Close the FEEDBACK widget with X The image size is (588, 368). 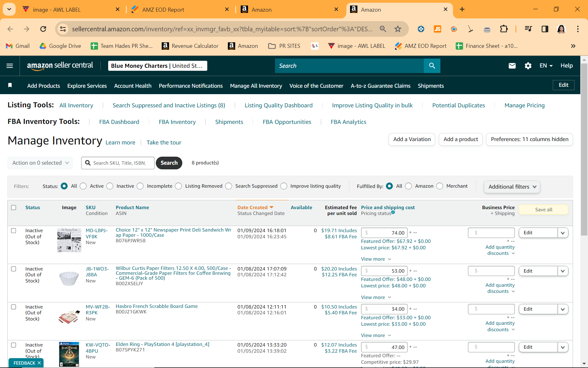(x=39, y=363)
